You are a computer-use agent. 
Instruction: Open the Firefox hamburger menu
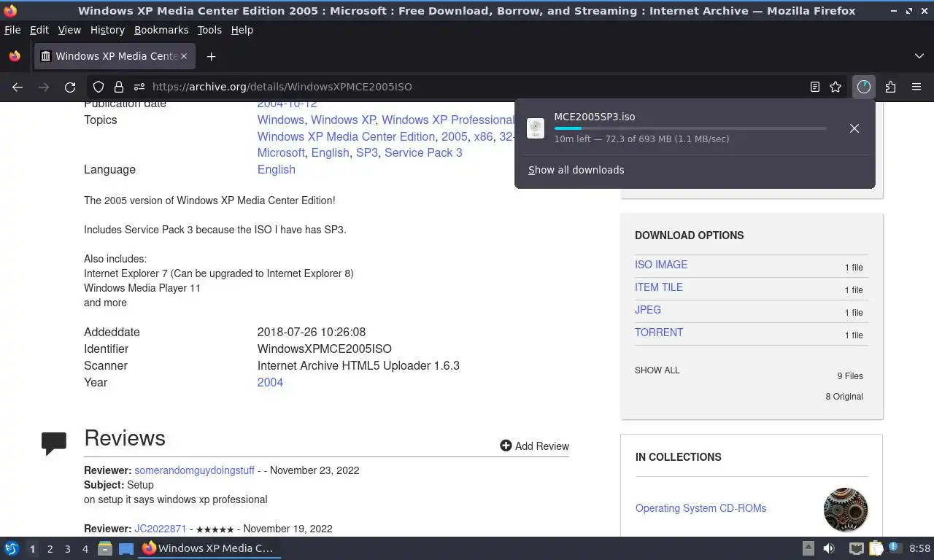coord(916,87)
